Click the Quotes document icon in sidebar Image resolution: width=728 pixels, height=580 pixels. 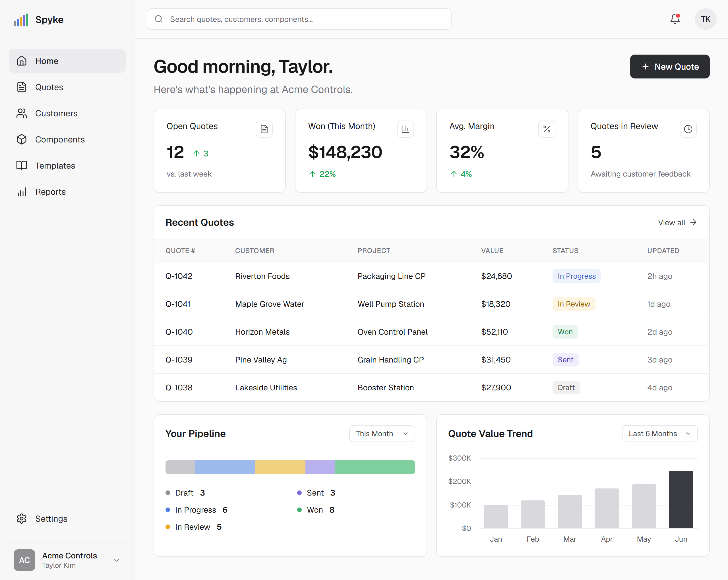22,87
